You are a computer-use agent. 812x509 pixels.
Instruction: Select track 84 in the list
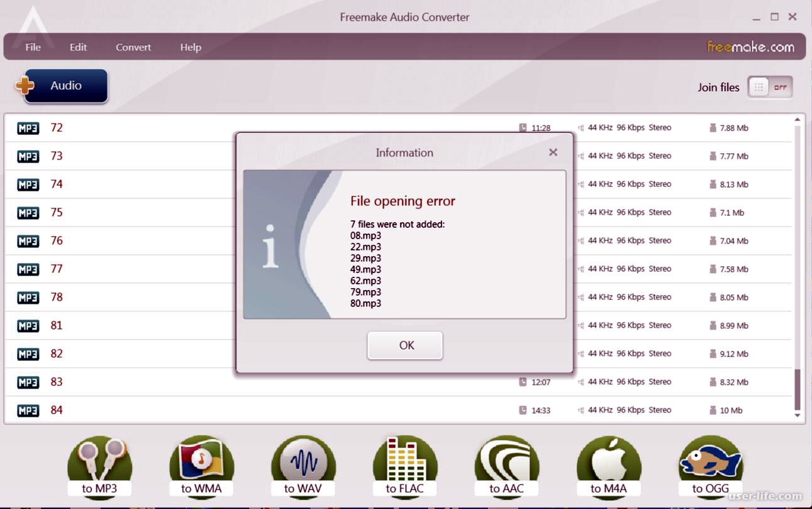(398, 410)
